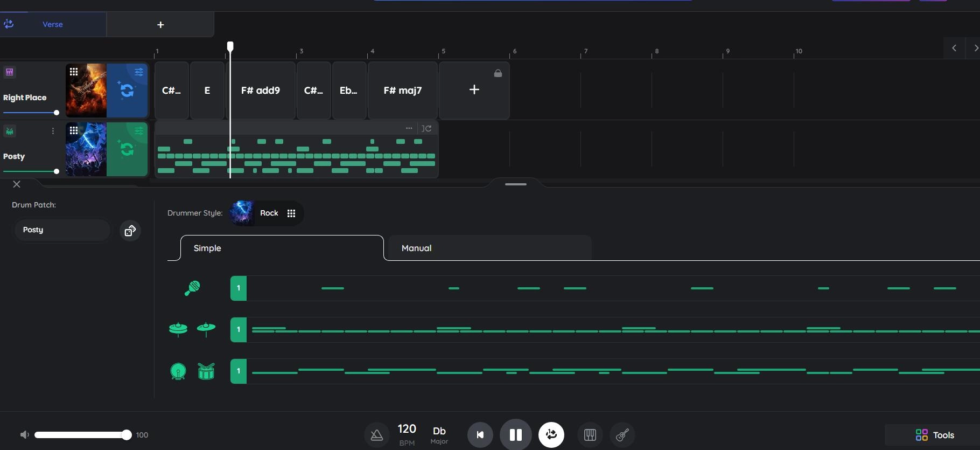The height and width of the screenshot is (450, 980).
Task: Select the second C# chord block
Action: tap(313, 91)
